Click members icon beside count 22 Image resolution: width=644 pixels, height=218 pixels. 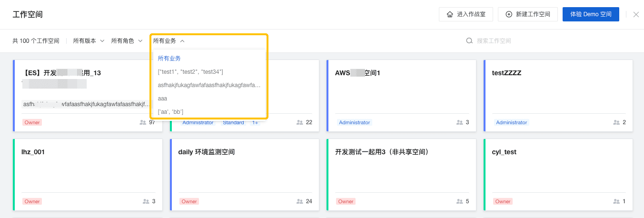tap(300, 122)
